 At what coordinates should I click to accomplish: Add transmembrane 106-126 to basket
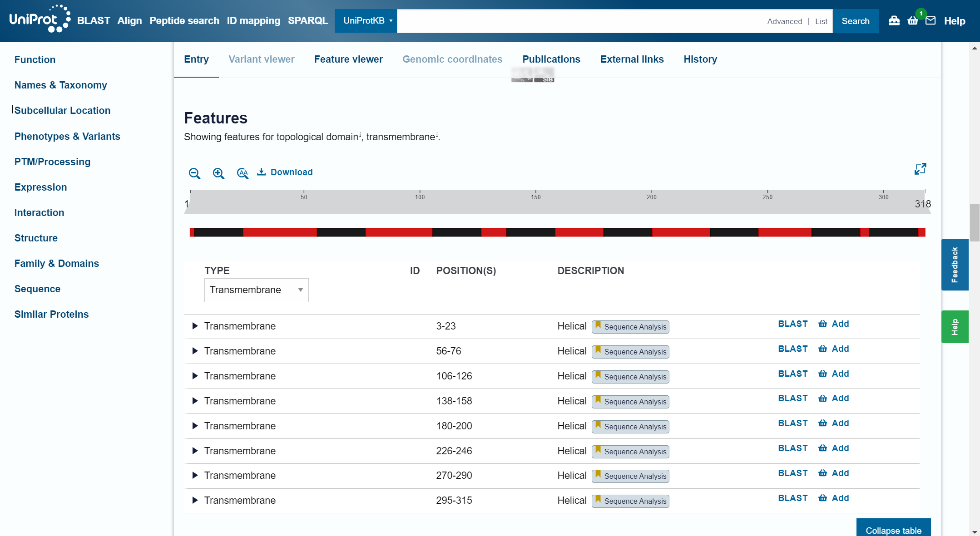point(834,374)
